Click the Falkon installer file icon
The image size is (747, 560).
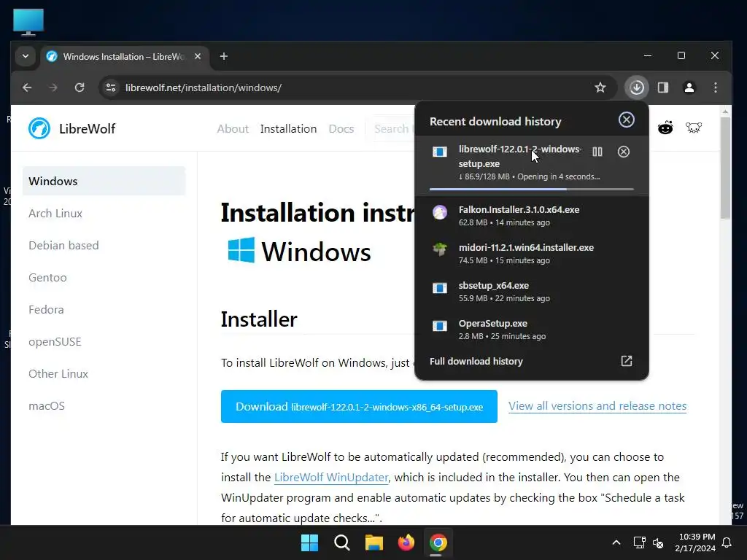pyautogui.click(x=440, y=212)
